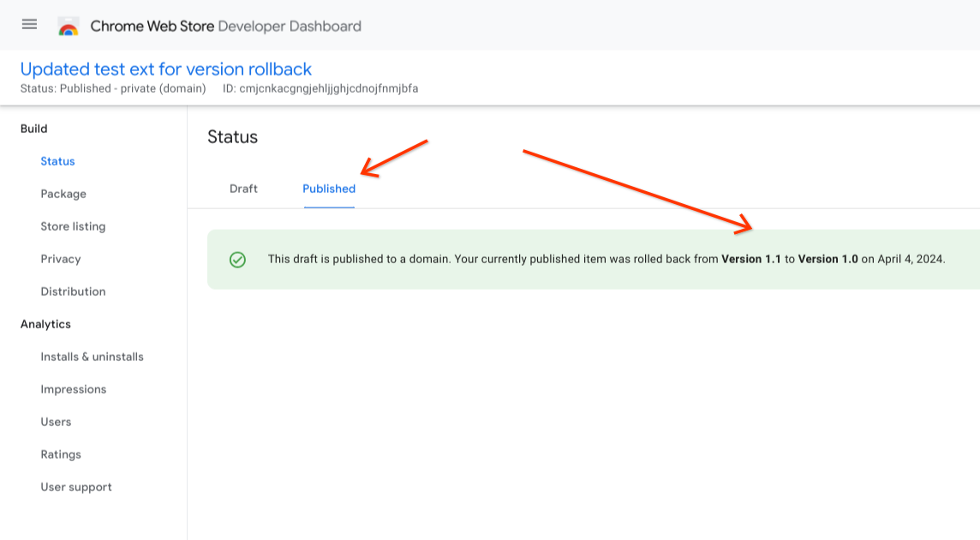Go to User support page
Viewport: 980px width, 540px height.
pos(76,487)
